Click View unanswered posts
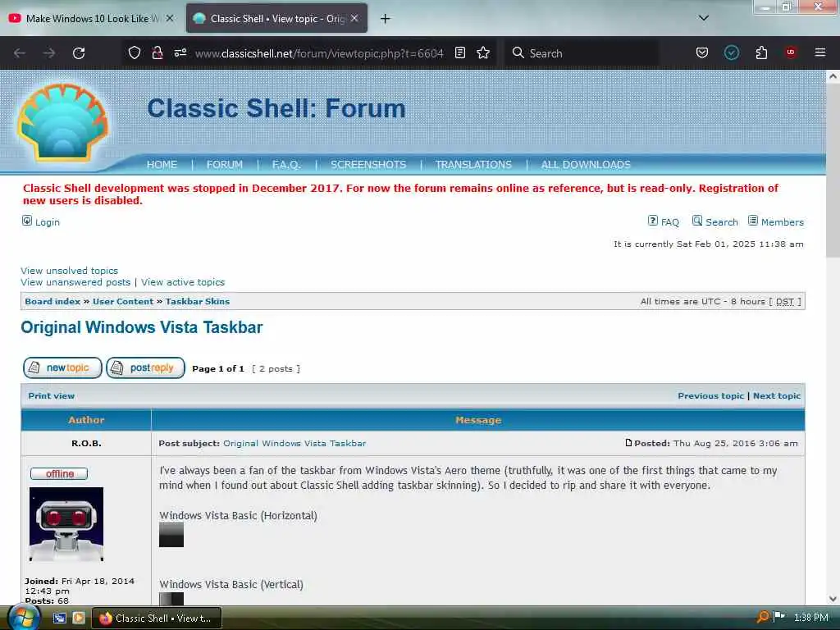 [x=75, y=282]
